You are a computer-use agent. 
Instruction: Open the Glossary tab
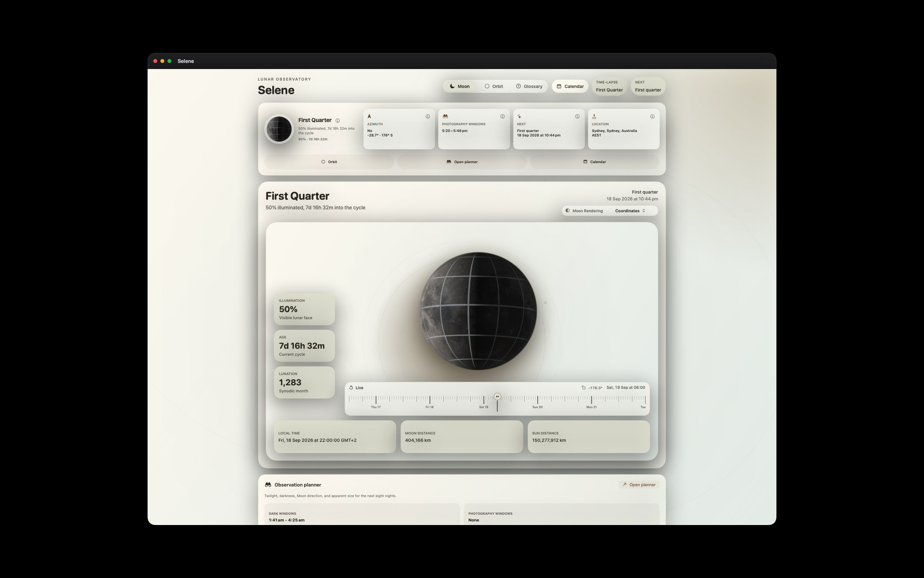(x=529, y=86)
